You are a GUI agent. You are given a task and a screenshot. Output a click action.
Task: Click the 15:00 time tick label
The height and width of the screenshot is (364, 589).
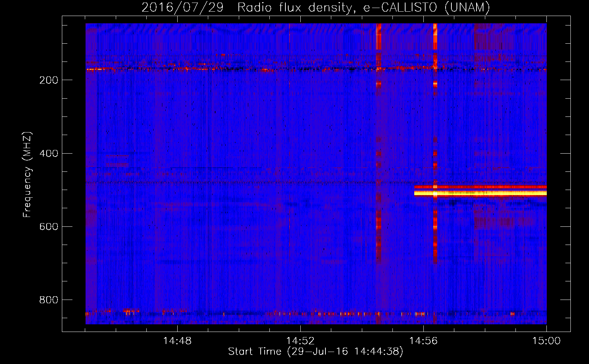546,341
